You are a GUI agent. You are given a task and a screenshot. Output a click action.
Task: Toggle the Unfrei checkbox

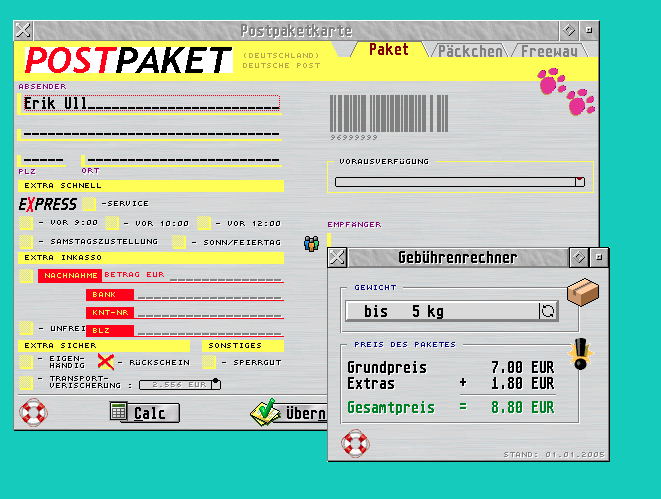[x=26, y=328]
